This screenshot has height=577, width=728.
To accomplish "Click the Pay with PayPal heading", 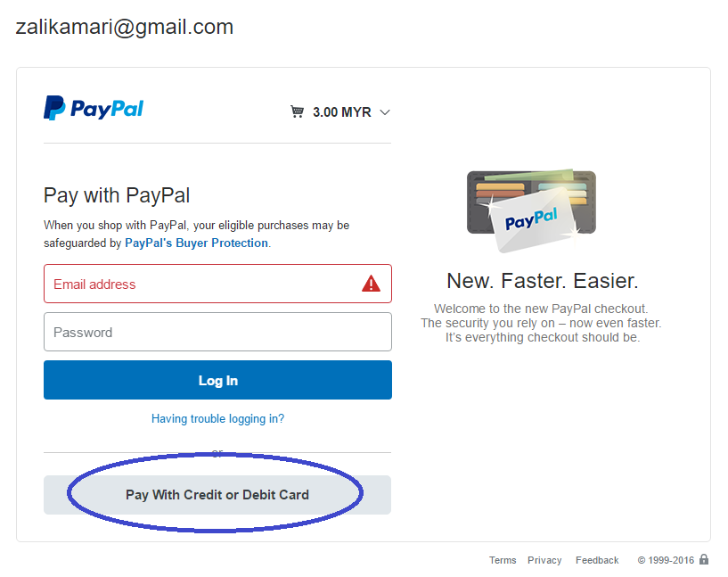I will pos(117,195).
